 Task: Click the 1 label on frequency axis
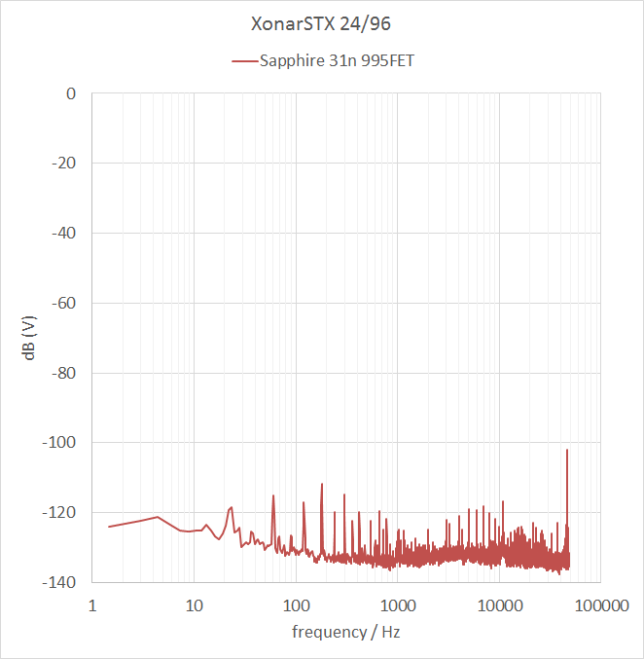coord(92,606)
